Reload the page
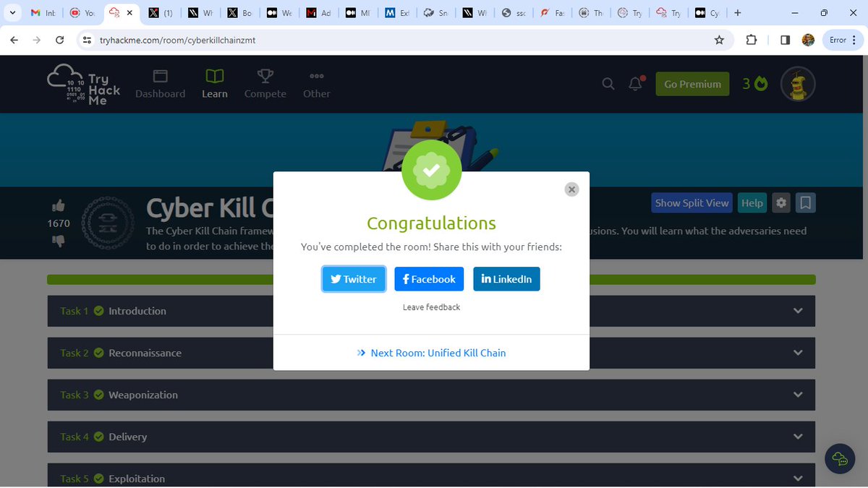Viewport: 868px width, 488px height. coord(60,40)
